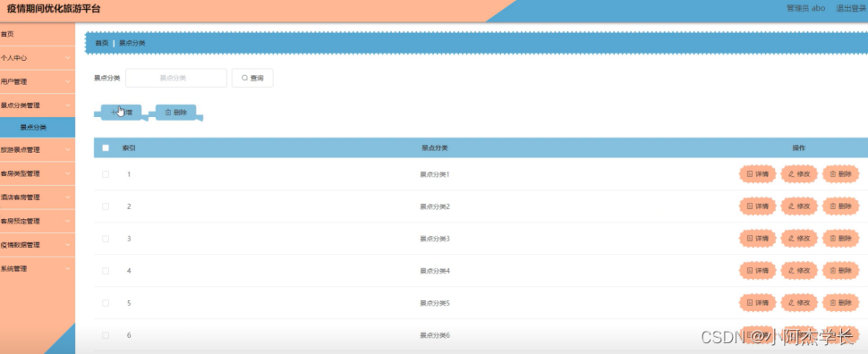Tick the checkbox of row index 4
The image size is (868, 354).
[x=106, y=271]
